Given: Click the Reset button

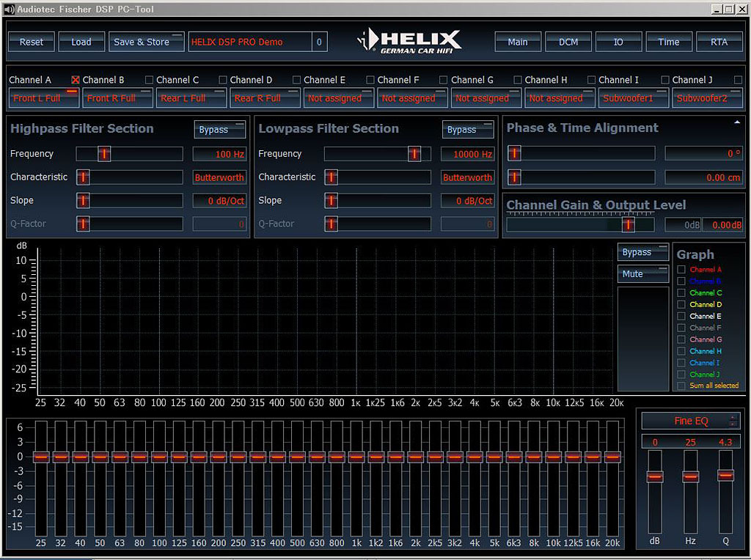Looking at the screenshot, I should coord(31,42).
